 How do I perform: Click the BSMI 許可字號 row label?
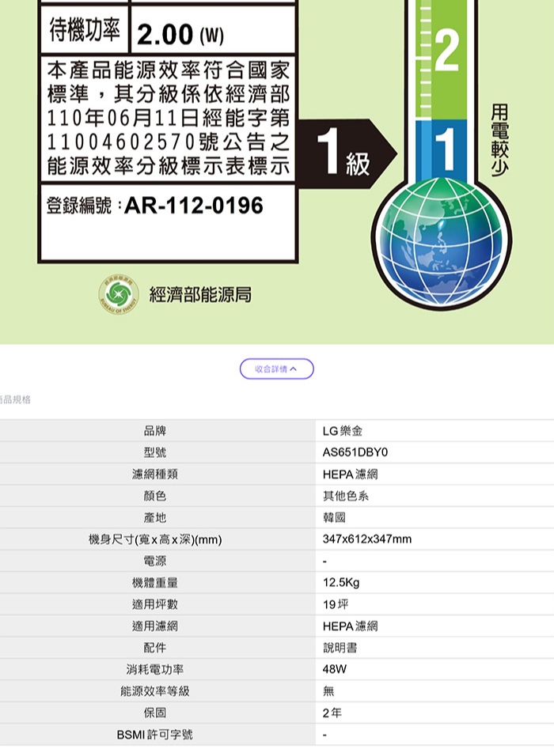pyautogui.click(x=154, y=735)
